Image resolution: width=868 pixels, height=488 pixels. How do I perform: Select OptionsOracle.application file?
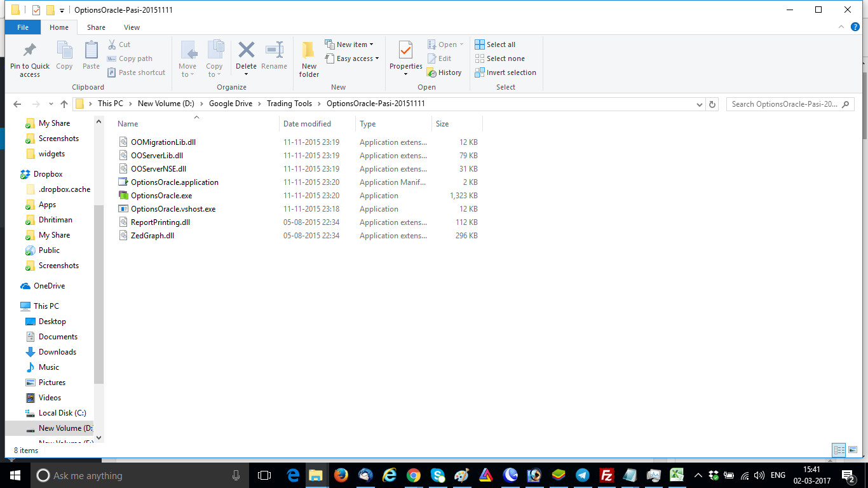click(x=175, y=182)
